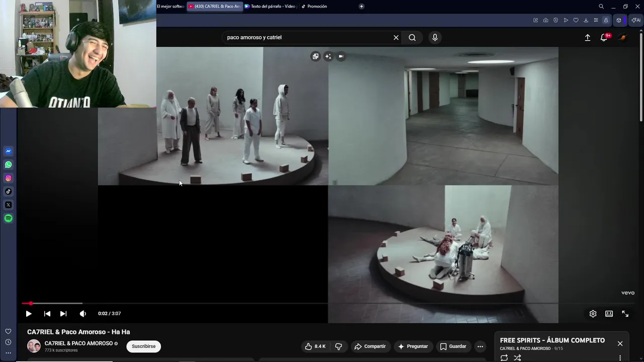Open bookmarks heart icon in sidebar
The image size is (644, 362).
click(8, 331)
